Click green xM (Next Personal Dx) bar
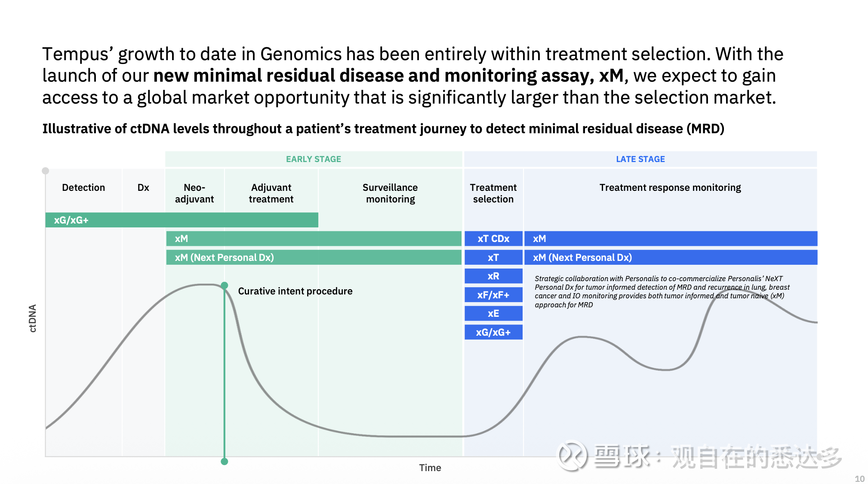868x484 pixels. point(314,257)
